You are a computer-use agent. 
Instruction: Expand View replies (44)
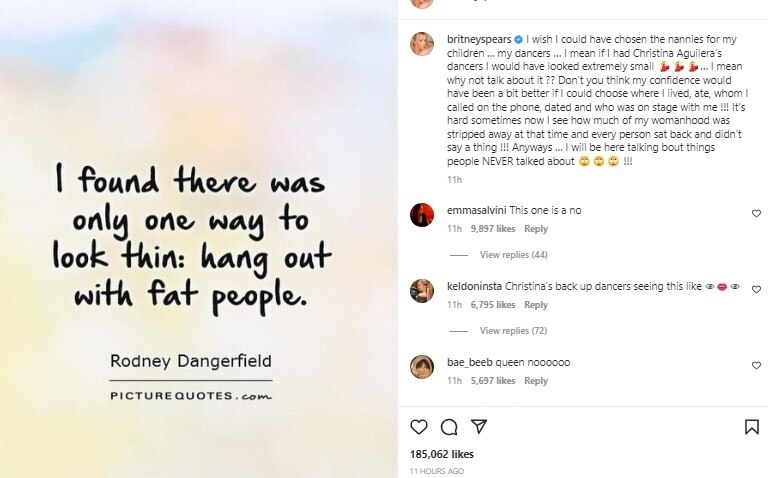[513, 255]
